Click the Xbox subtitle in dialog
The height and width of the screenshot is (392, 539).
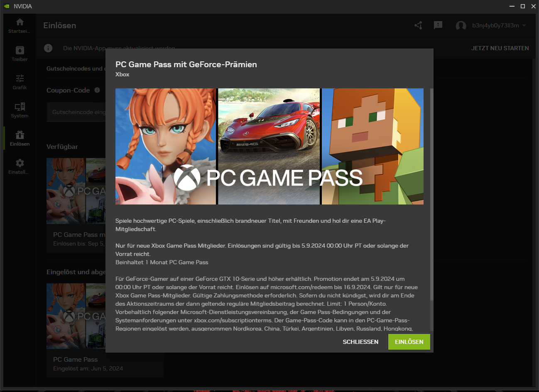(x=122, y=74)
